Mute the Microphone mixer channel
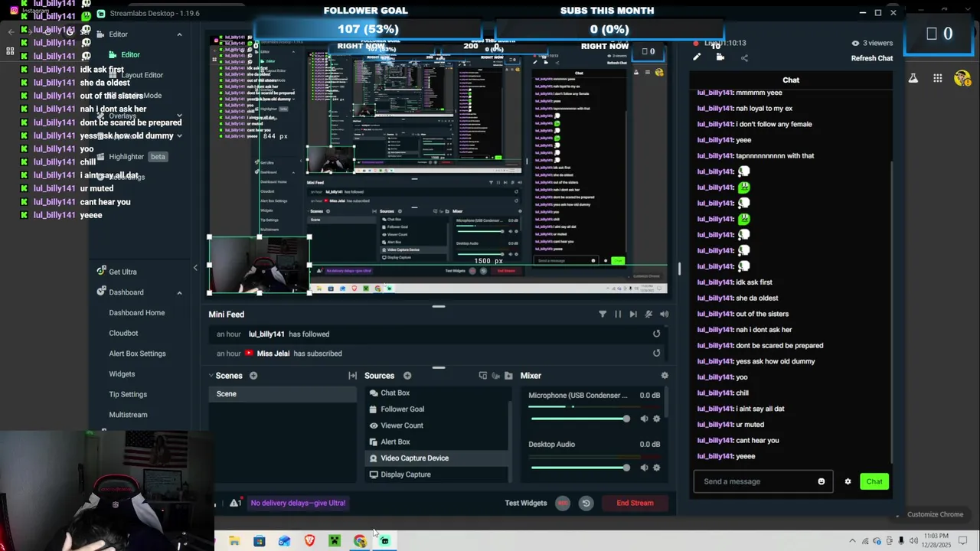This screenshot has height=551, width=980. pos(644,419)
